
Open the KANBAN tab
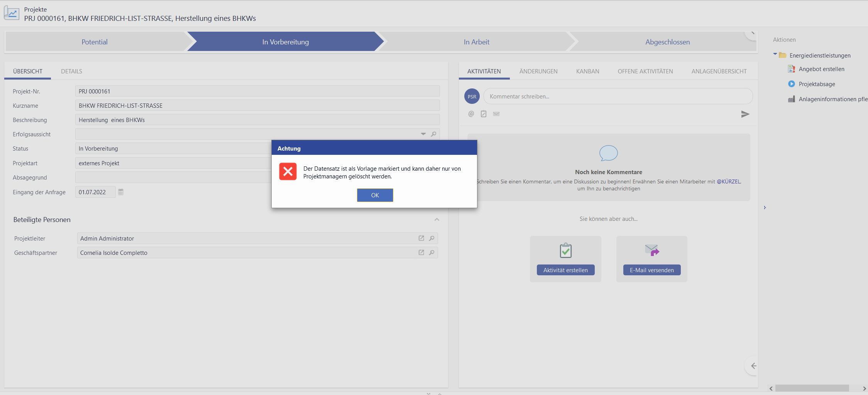point(587,71)
